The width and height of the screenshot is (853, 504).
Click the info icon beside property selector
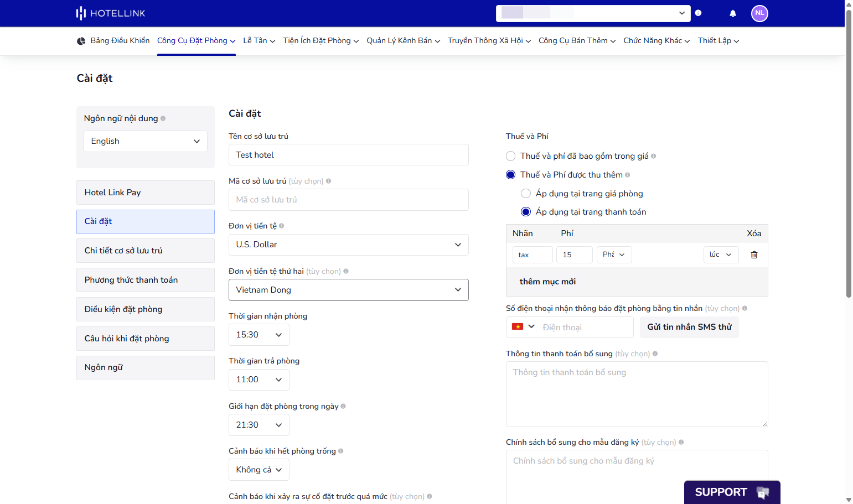coord(698,13)
